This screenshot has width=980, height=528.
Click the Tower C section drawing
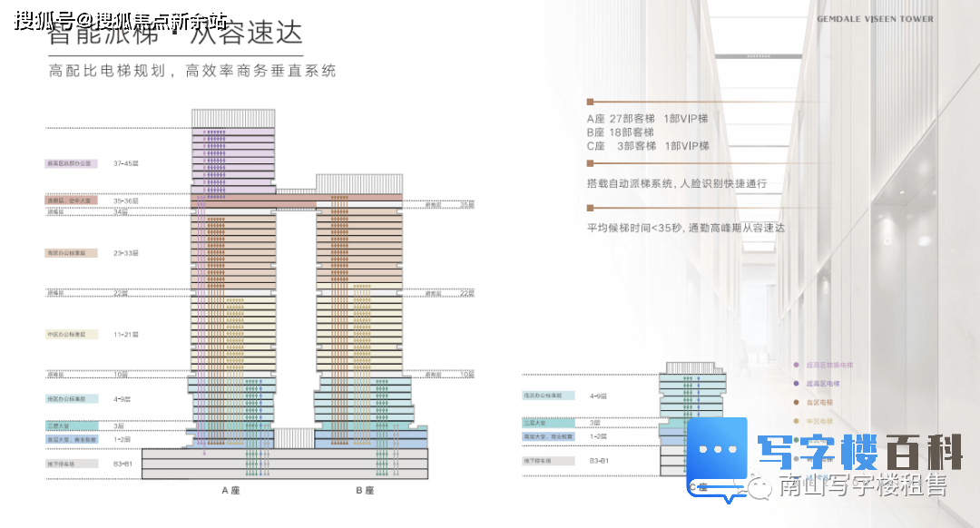pyautogui.click(x=692, y=418)
